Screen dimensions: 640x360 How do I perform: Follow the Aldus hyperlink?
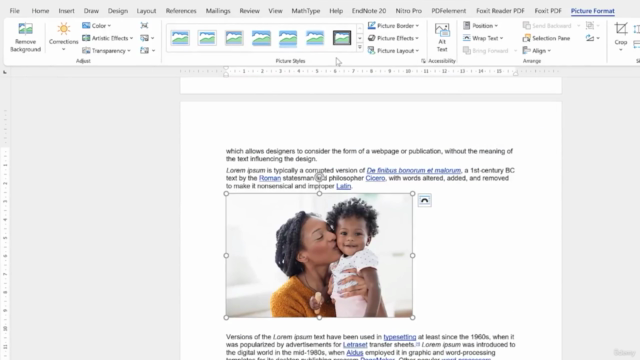tap(354, 352)
